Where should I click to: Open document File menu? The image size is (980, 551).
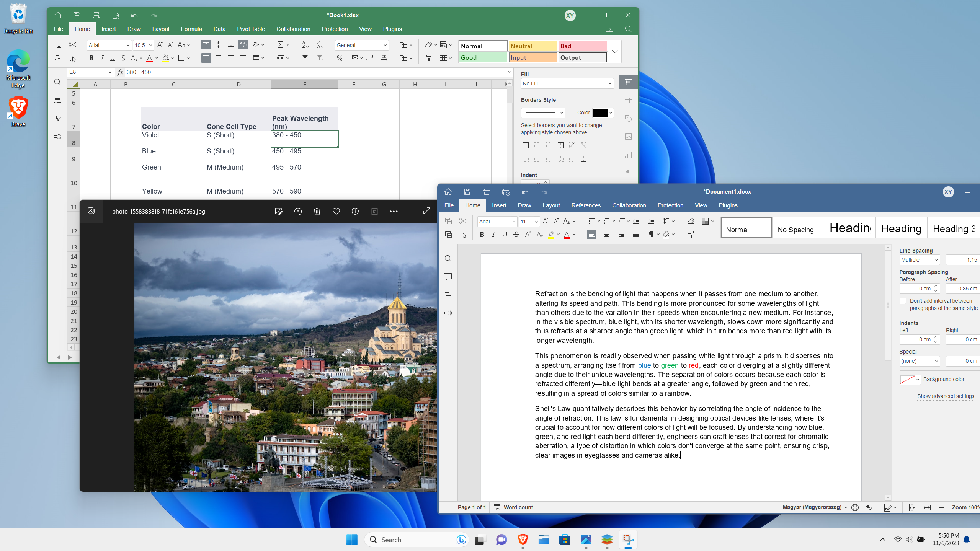[x=449, y=205]
